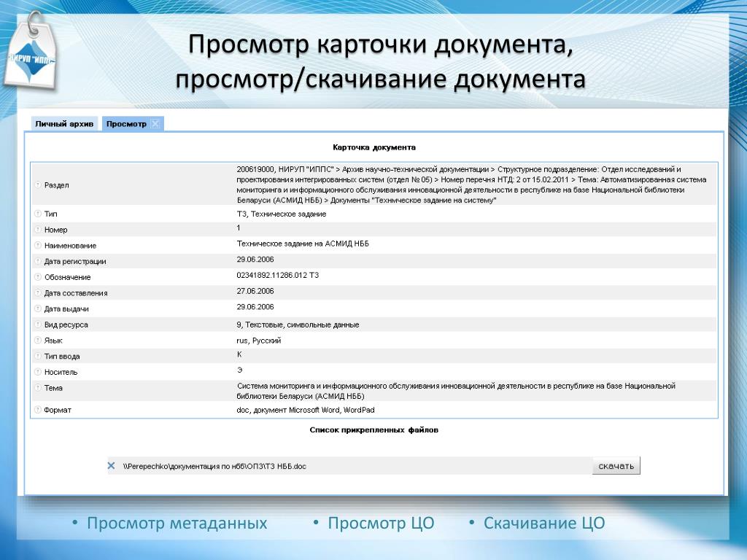Click help icon next to Раздел
This screenshot has width=747, height=560.
[x=38, y=184]
